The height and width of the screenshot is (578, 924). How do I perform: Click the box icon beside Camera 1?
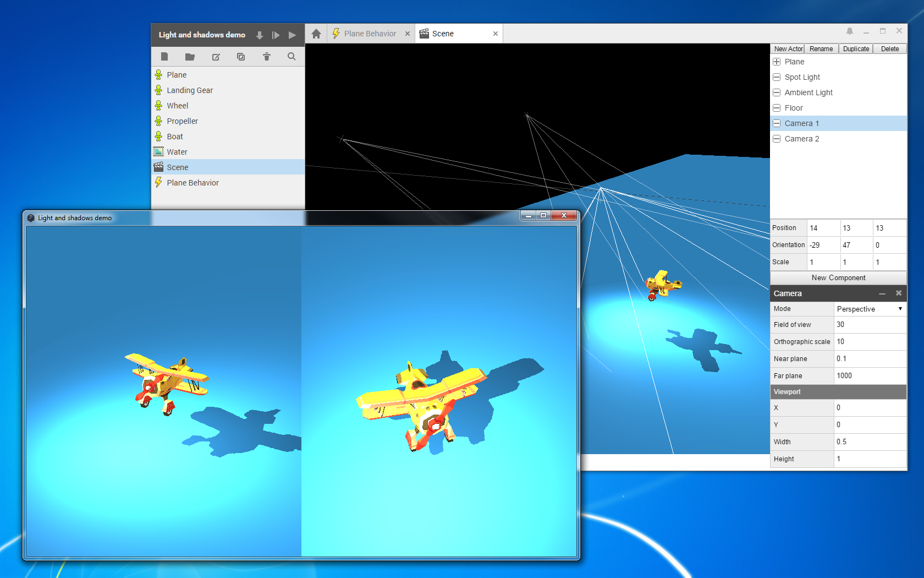pyautogui.click(x=777, y=123)
